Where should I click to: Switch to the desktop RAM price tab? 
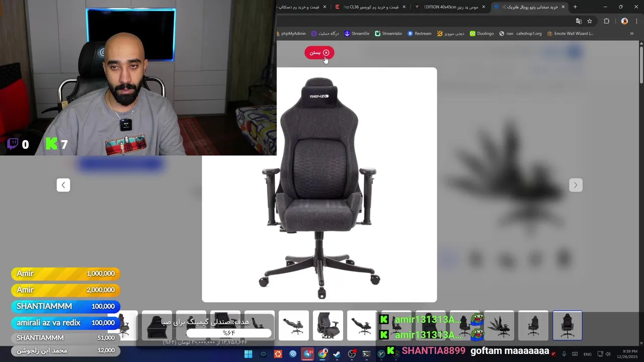coord(302,7)
